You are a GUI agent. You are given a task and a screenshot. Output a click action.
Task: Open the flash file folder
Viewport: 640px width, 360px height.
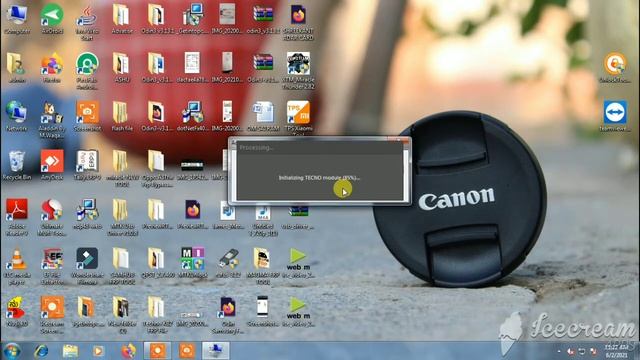(122, 116)
